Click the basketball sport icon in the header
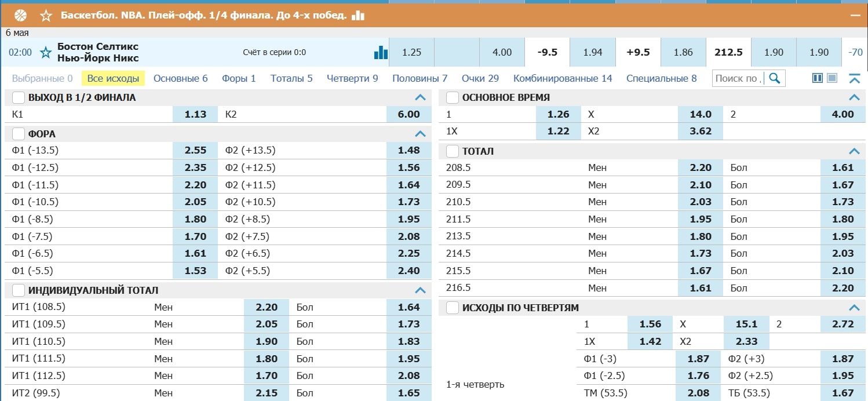The height and width of the screenshot is (401, 868). tap(21, 15)
